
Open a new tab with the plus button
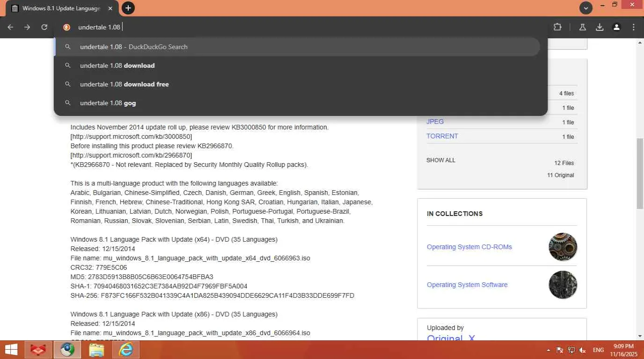[x=128, y=8]
